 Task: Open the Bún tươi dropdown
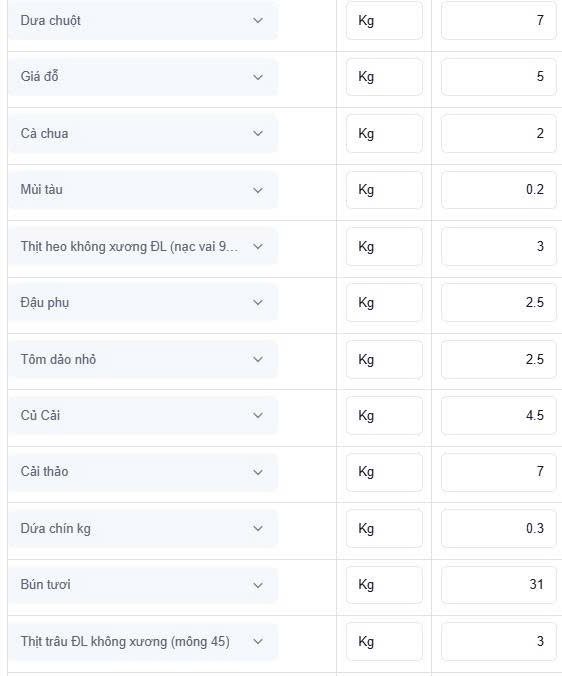pos(142,585)
